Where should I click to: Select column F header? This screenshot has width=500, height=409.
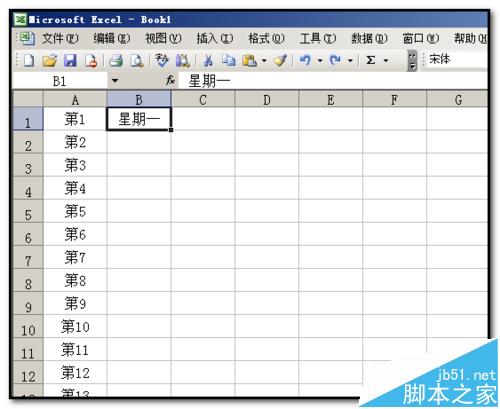(x=394, y=100)
